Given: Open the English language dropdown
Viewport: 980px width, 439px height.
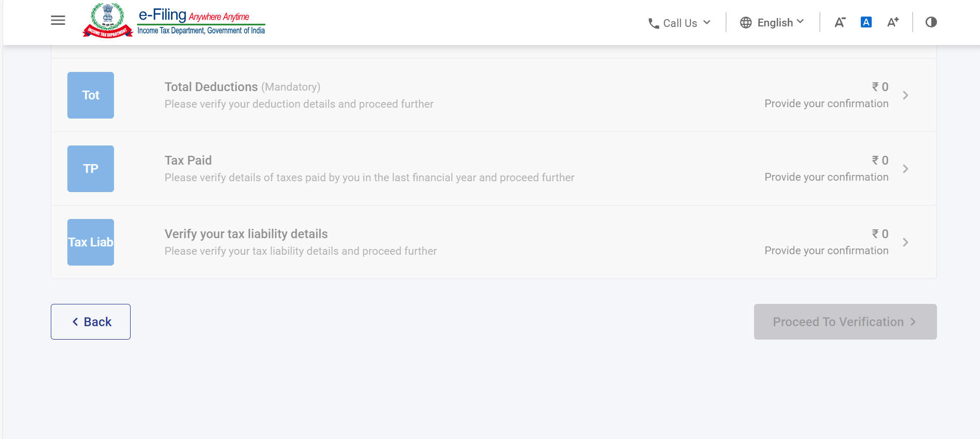Looking at the screenshot, I should (772, 23).
